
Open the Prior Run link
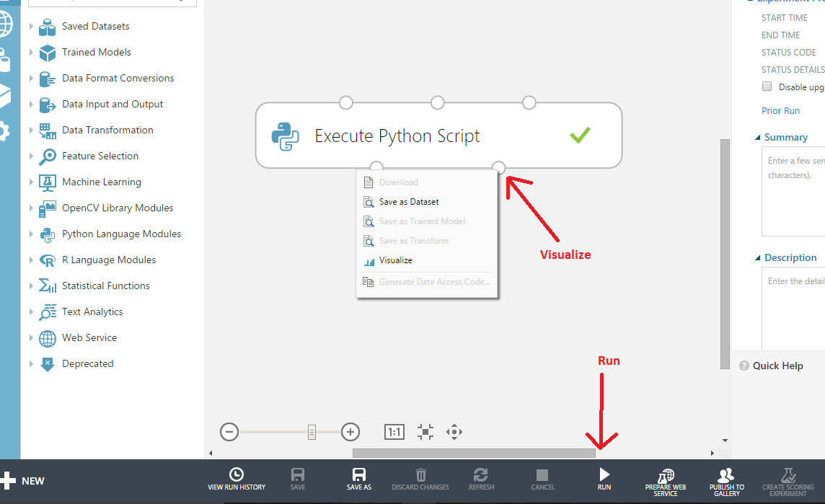(780, 111)
